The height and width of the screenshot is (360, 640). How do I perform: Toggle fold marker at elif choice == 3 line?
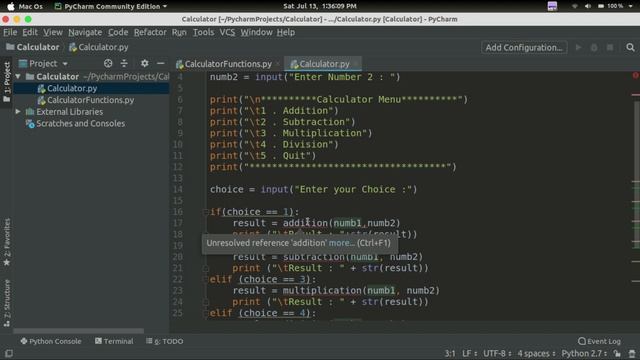206,279
